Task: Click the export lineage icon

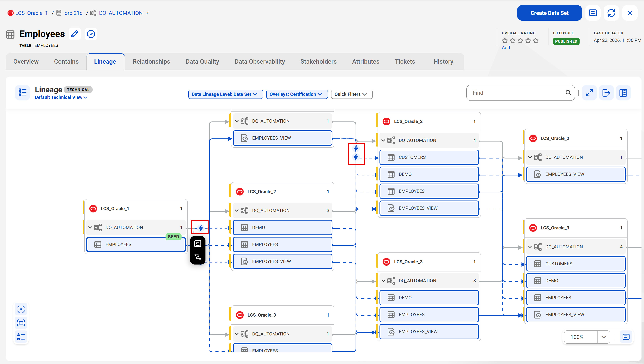Action: coord(606,93)
